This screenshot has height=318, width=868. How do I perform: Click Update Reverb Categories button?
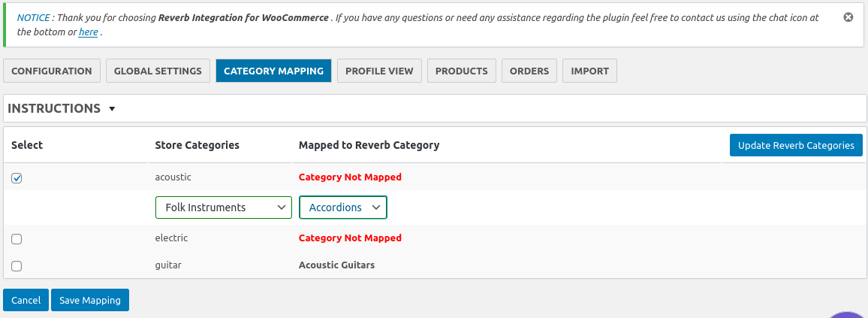[x=796, y=145]
